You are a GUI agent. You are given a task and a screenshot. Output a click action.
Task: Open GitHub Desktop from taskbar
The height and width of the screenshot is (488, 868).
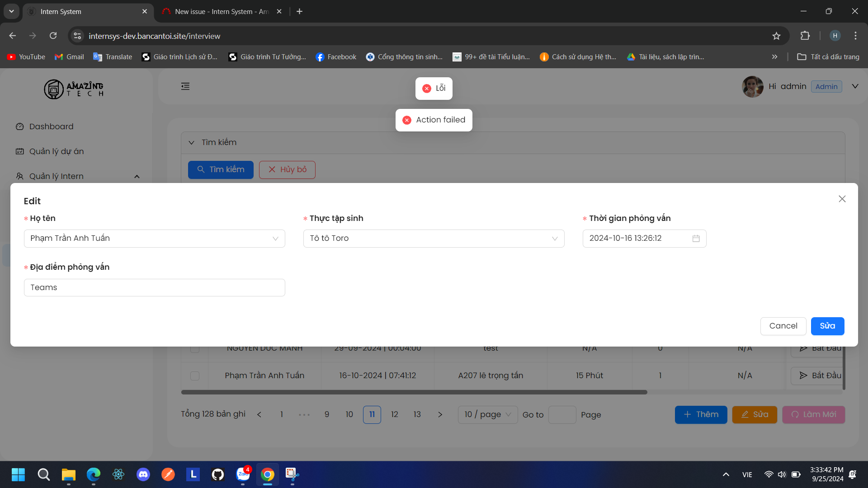click(x=218, y=474)
